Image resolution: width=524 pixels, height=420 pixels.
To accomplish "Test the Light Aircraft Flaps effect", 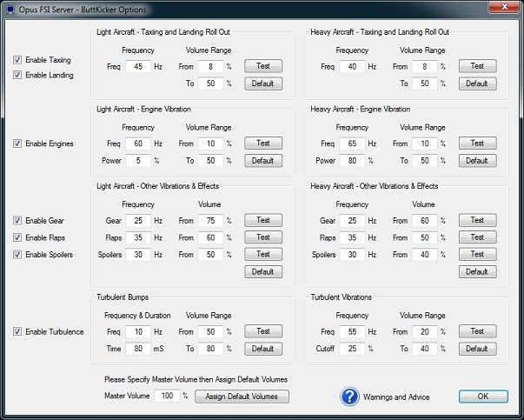I will pos(263,237).
